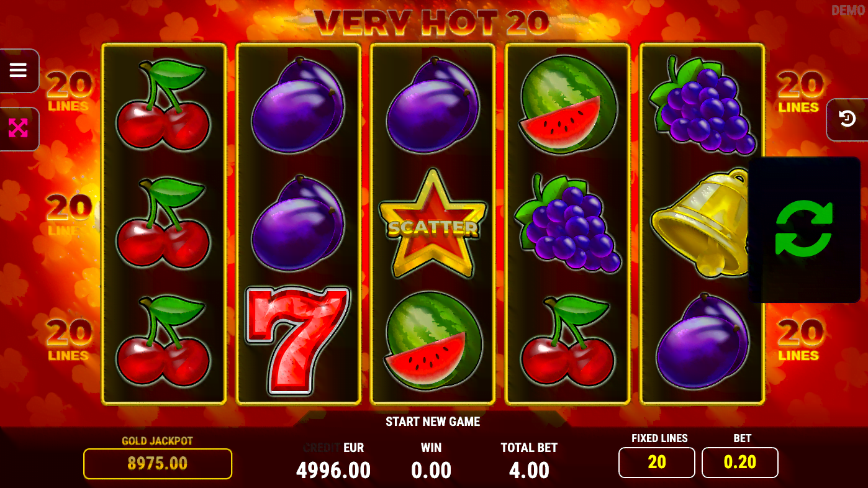Click the Gold Jackpot 8975.00 box
868x488 pixels.
tap(158, 463)
